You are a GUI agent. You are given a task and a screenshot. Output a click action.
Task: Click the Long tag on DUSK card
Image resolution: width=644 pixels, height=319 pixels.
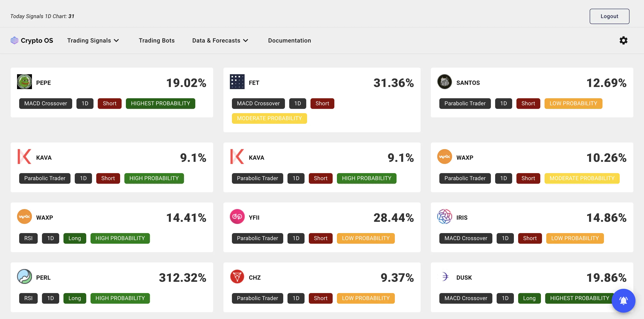pos(529,298)
